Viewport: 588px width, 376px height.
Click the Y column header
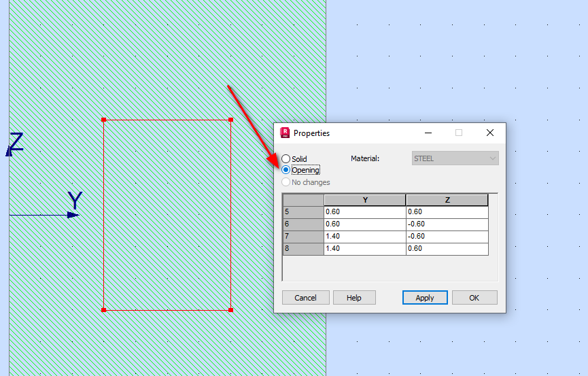(365, 200)
